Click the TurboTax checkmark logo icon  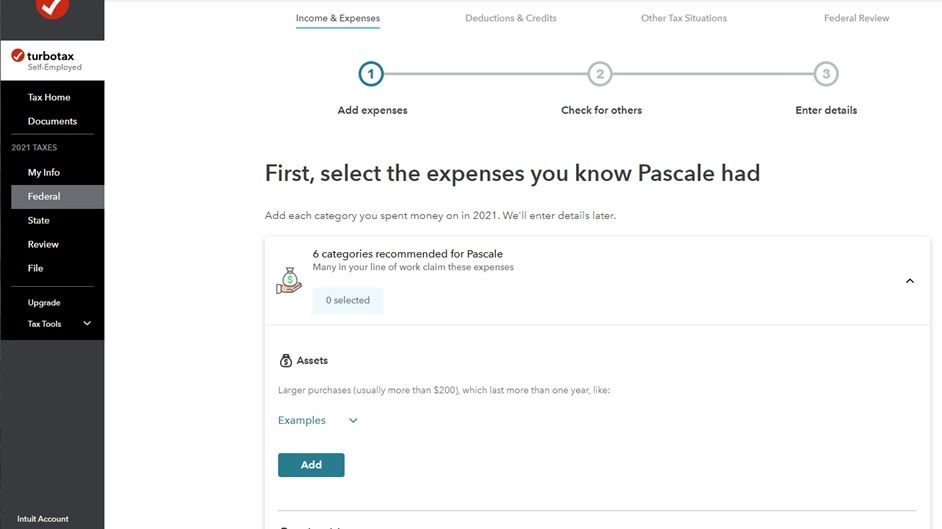pos(17,56)
